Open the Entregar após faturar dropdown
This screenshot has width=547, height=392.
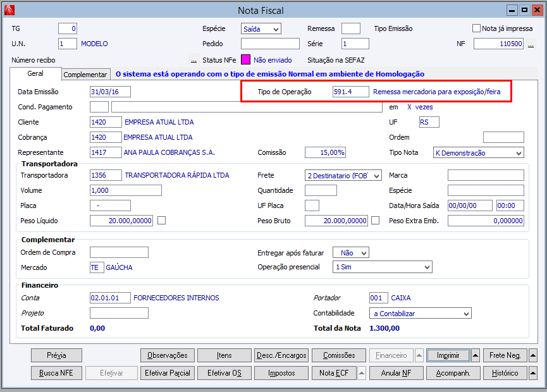pos(350,252)
